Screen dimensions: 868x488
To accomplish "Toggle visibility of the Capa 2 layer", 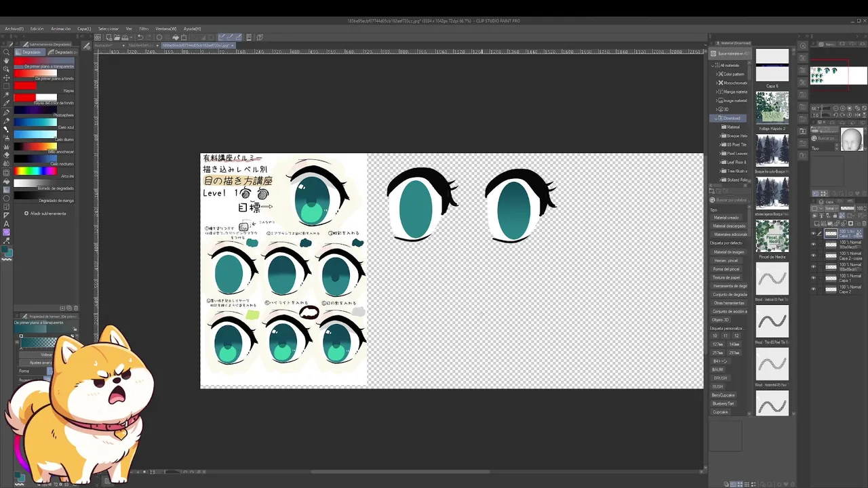I will click(814, 289).
